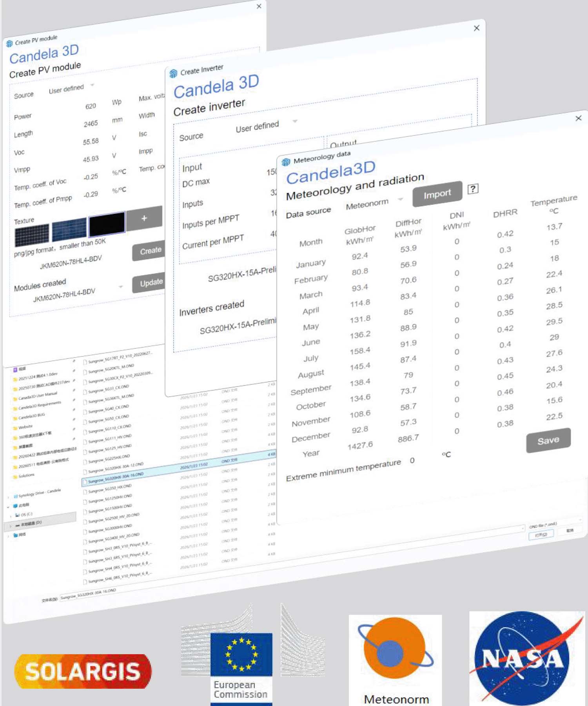Click the Power field showing 620

coord(91,107)
